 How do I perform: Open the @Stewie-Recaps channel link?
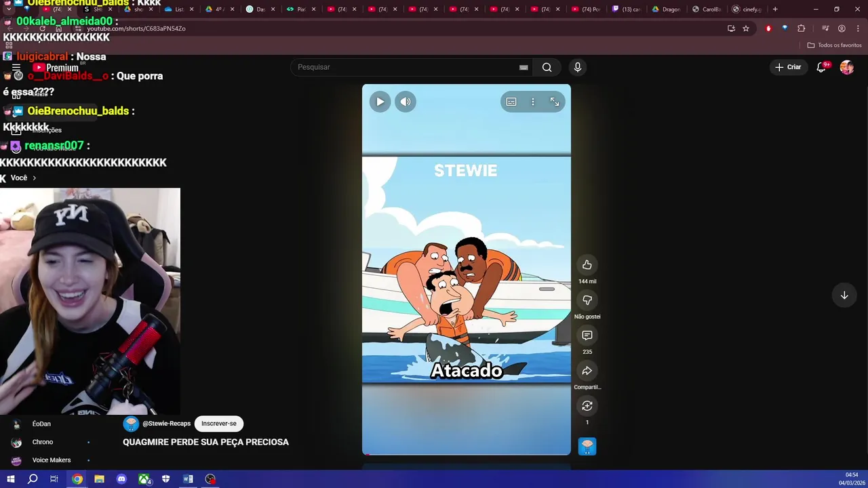coord(166,424)
